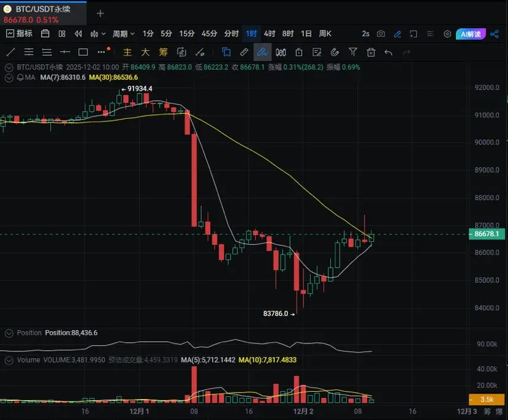Click the MA(30):86536.6 label
Viewport: 508px width, 420px height.
[113, 77]
